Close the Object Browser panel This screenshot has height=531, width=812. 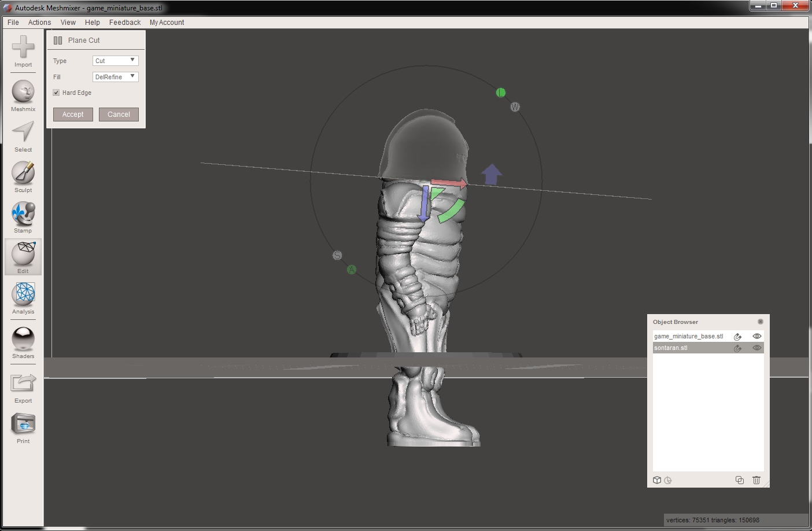(761, 322)
